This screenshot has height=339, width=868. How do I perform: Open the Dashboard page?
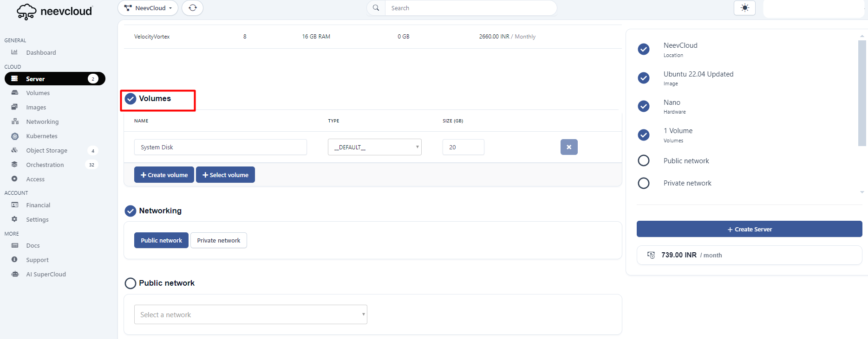tap(41, 52)
